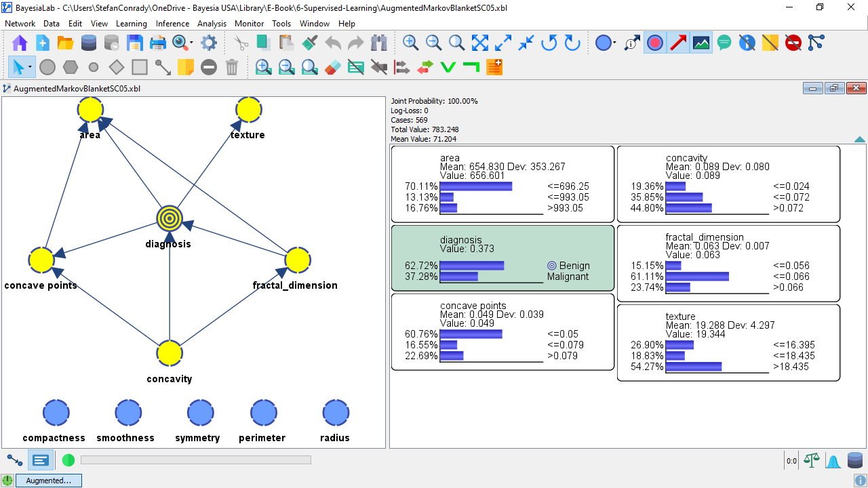868x488 pixels.
Task: Open the Network menu
Action: point(20,23)
